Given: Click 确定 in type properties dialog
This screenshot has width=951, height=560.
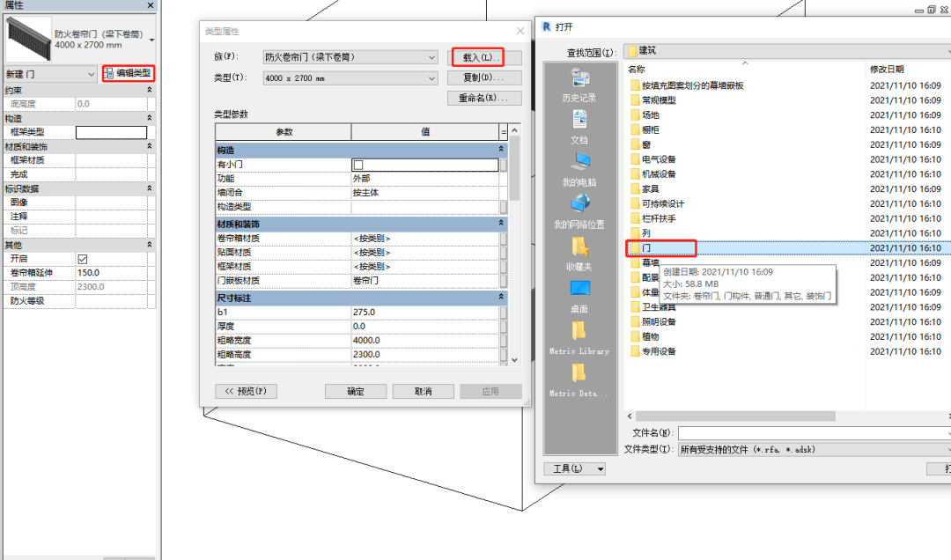Looking at the screenshot, I should click(x=356, y=391).
